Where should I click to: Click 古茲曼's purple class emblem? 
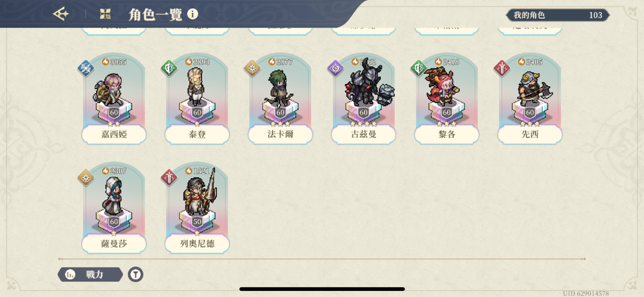335,68
